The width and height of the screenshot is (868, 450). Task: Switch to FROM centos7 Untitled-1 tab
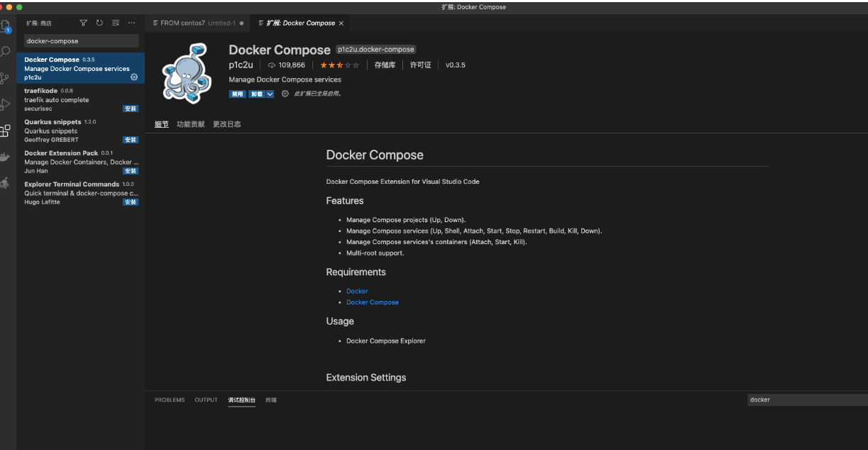point(197,23)
